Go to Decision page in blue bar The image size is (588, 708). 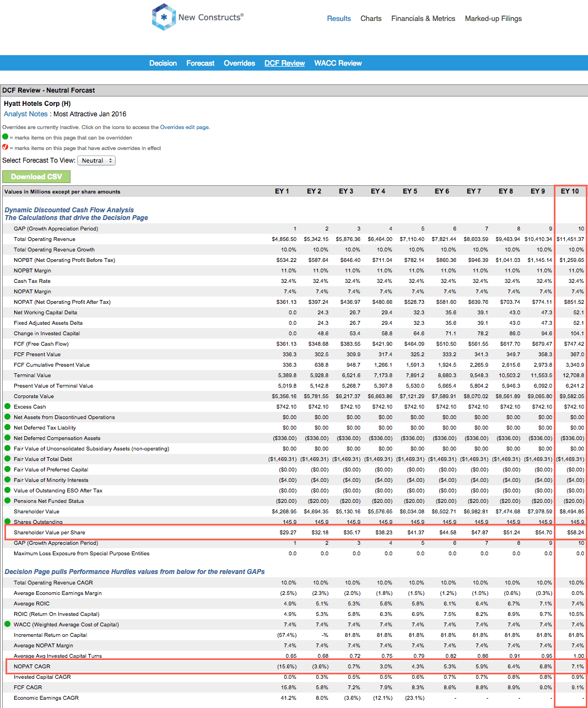pos(163,63)
